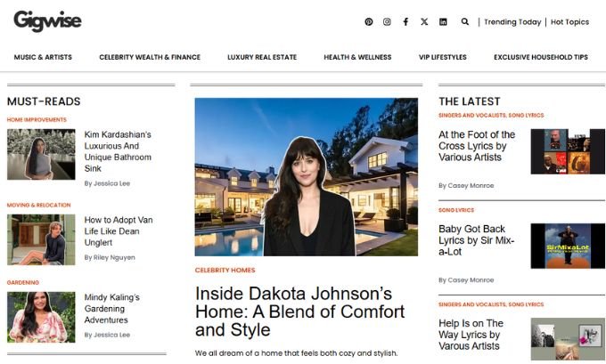606x364 pixels.
Task: Go to Luxury Real Estate section
Action: [262, 57]
